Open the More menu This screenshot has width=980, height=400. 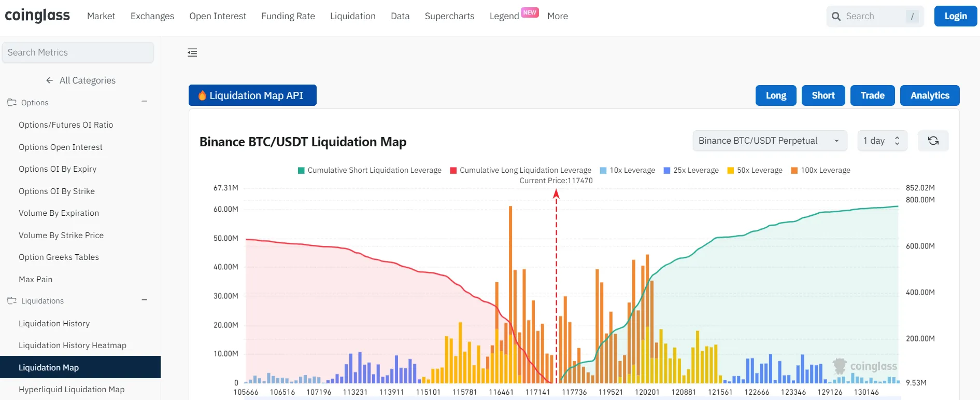point(558,16)
